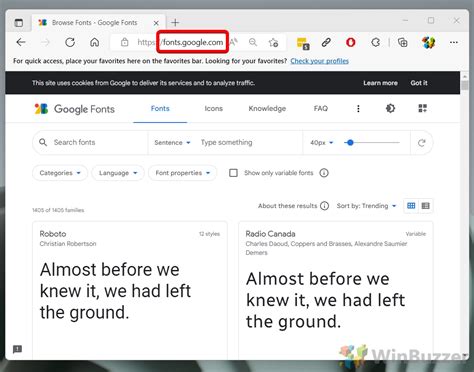Click '12 styles' label on Roboto
Screen dimensions: 474x372
pyautogui.click(x=209, y=234)
